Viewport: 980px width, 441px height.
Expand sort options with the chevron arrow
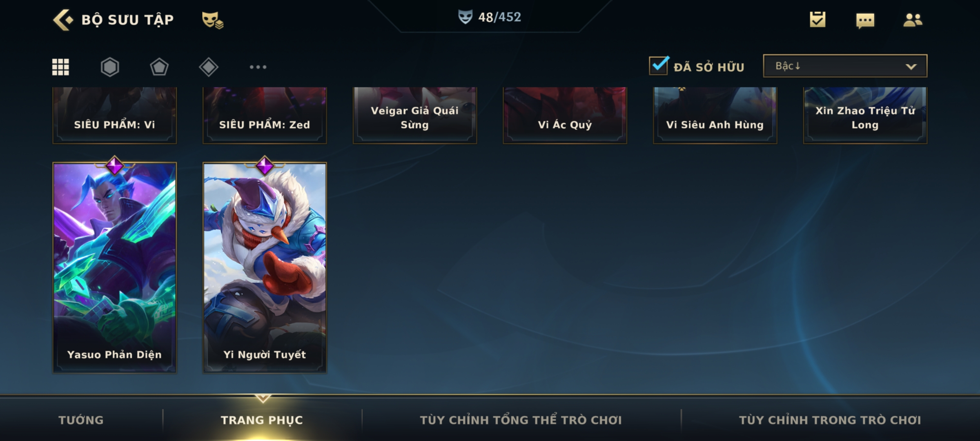tap(911, 67)
